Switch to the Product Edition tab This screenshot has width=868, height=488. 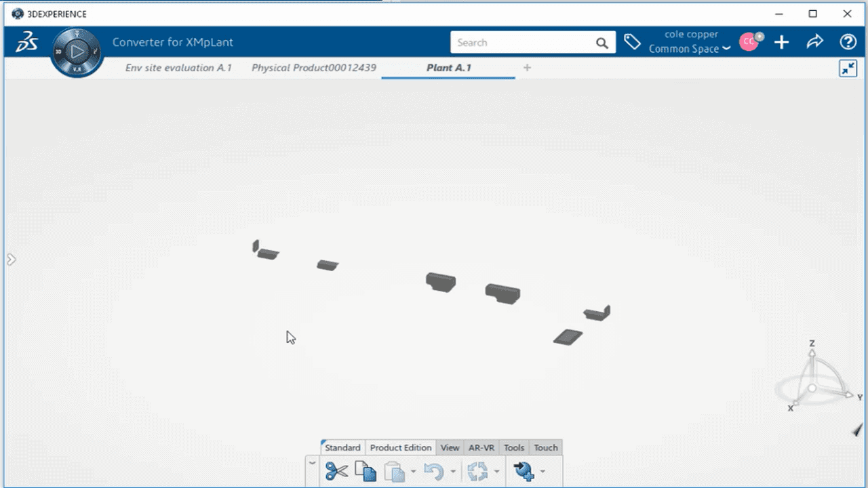401,447
